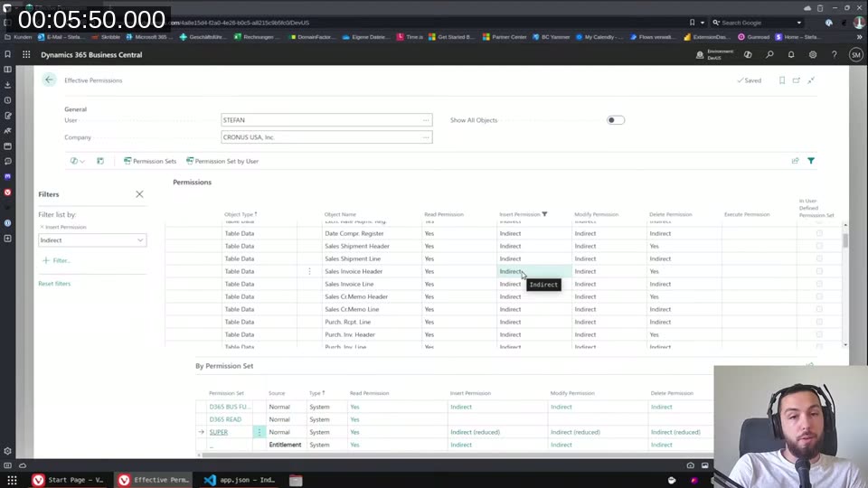Open the SUPER permission set link
The height and width of the screenshot is (488, 868).
218,432
